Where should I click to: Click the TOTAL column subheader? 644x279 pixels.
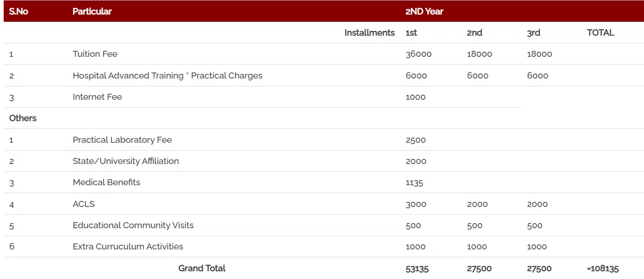pos(600,33)
